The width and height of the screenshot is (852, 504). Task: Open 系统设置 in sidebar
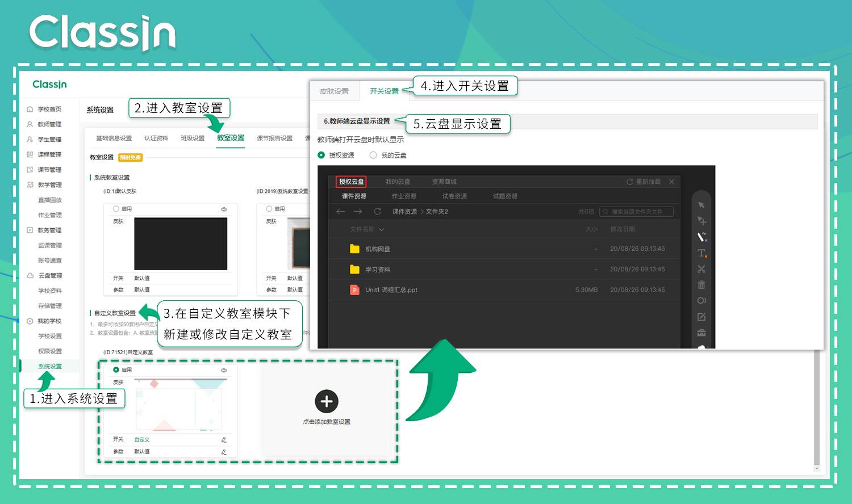tap(50, 366)
